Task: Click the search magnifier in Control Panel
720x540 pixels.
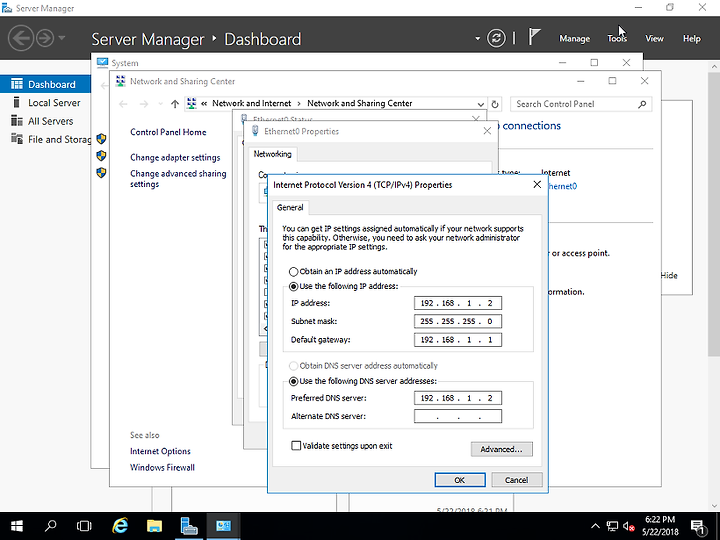Action: (x=642, y=104)
